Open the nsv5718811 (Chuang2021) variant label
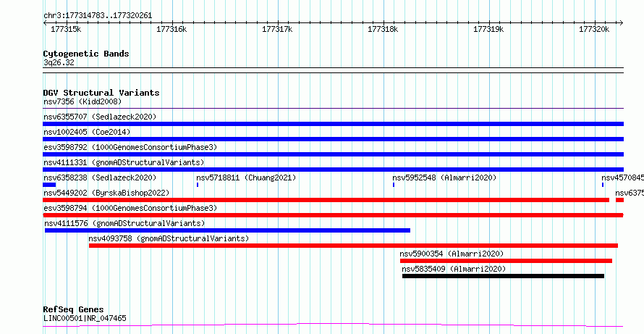This screenshot has height=334, width=644. (x=246, y=178)
